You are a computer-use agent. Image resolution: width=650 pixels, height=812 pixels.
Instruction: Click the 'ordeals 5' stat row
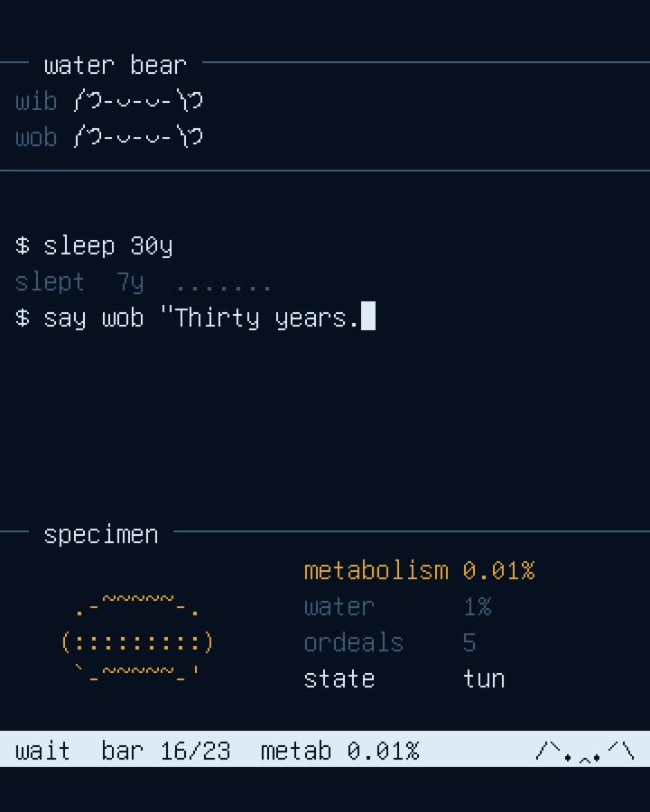390,642
